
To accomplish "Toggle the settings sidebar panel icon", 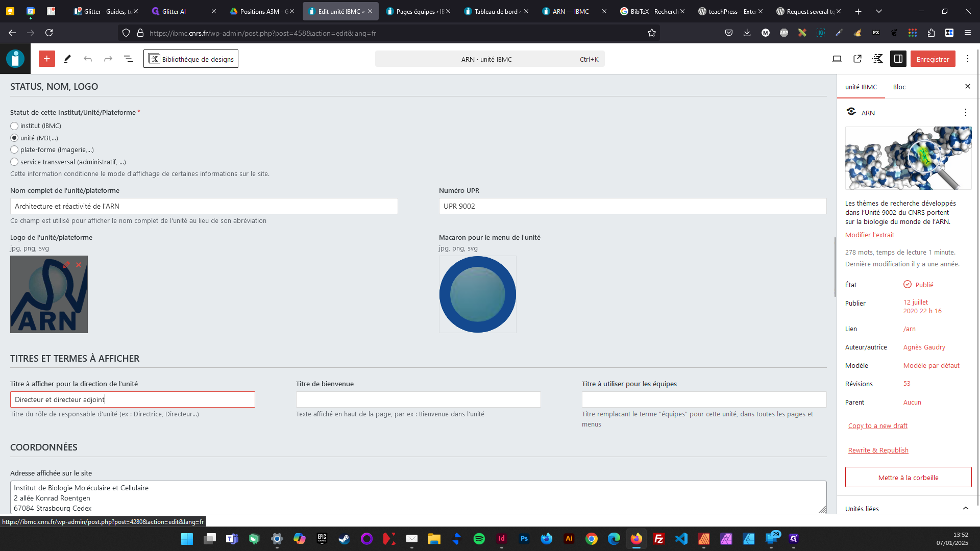I will point(898,59).
